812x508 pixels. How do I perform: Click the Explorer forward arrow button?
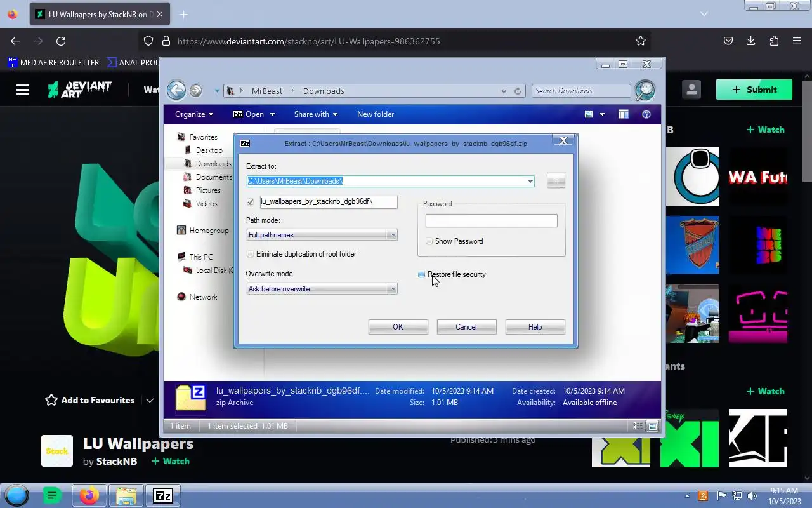click(x=195, y=91)
